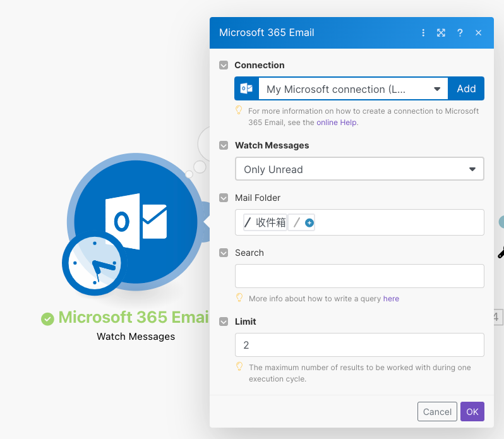This screenshot has width=504, height=439.
Task: Select the 收件箱 folder token
Action: click(265, 222)
